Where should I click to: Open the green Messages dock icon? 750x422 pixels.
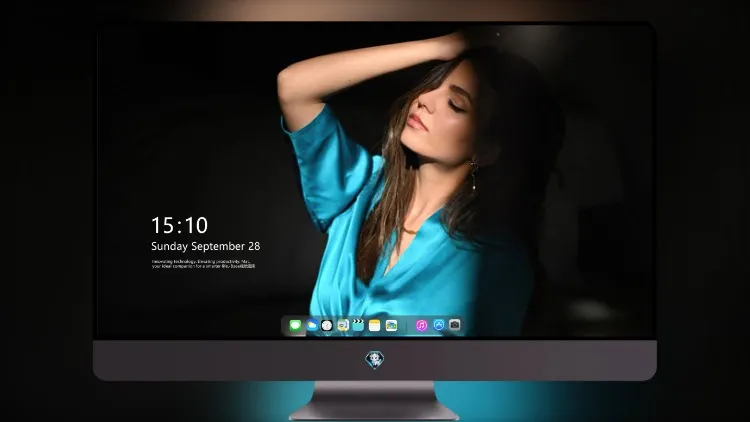click(295, 325)
